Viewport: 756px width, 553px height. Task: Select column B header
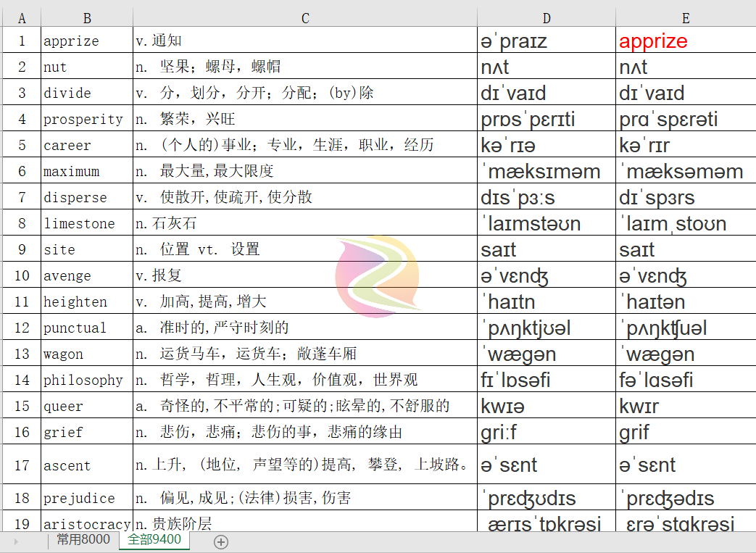click(87, 18)
